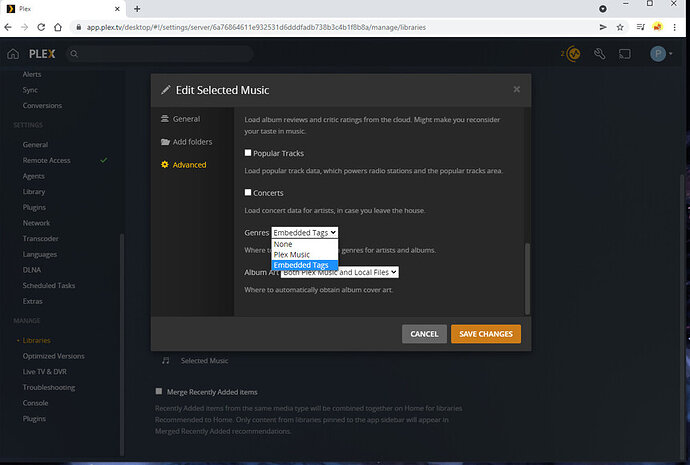This screenshot has width=690, height=465.
Task: Close the Edit Selected Music dialog
Action: (517, 90)
